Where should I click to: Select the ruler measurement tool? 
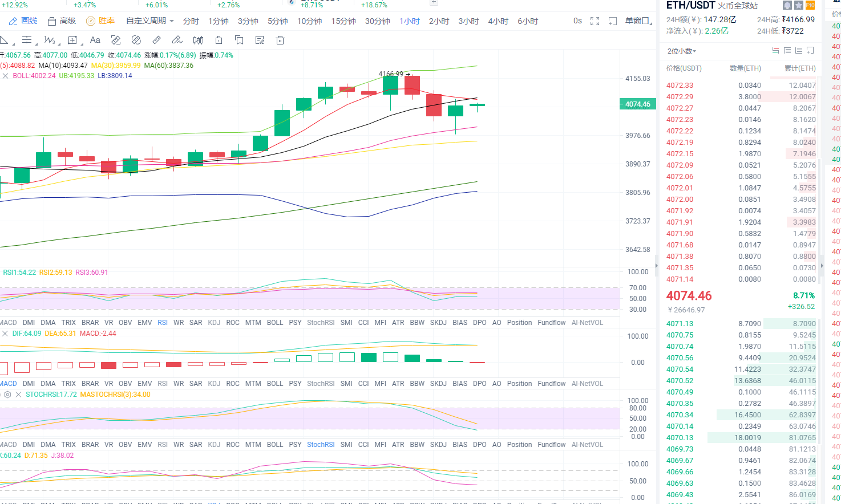click(156, 40)
